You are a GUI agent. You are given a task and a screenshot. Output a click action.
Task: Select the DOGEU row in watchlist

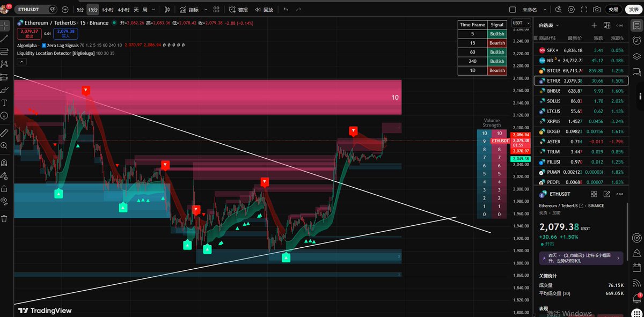click(x=581, y=131)
